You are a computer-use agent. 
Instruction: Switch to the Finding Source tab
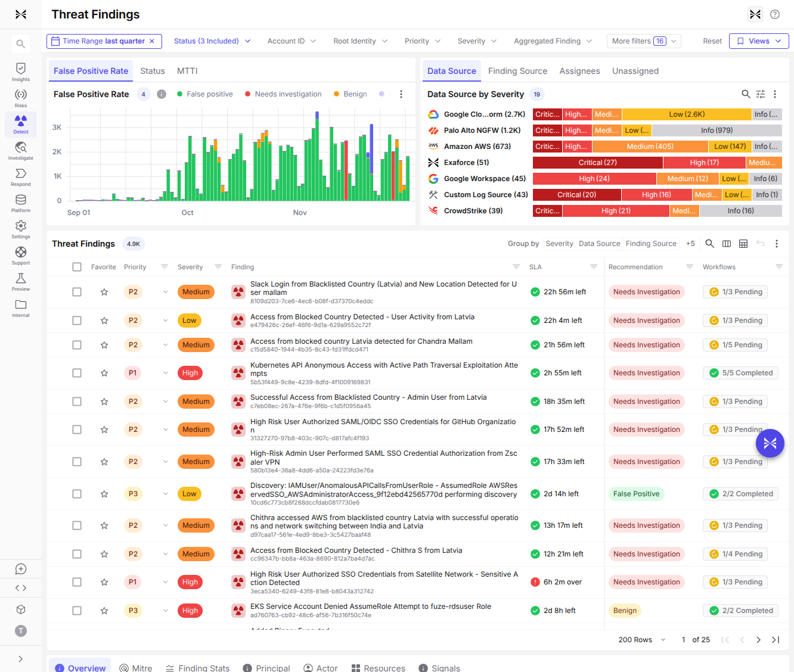[x=517, y=71]
